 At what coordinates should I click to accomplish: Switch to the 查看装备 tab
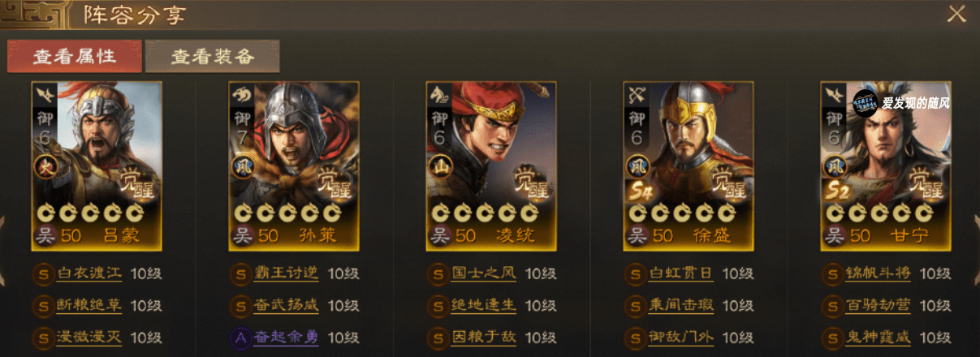click(213, 57)
